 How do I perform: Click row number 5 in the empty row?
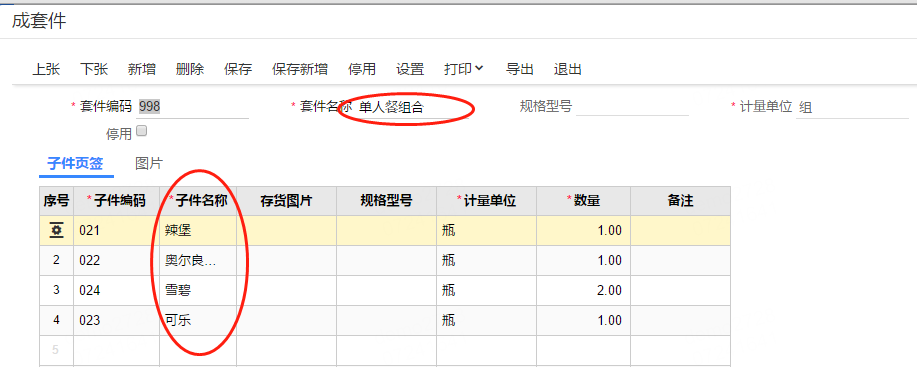pos(56,350)
